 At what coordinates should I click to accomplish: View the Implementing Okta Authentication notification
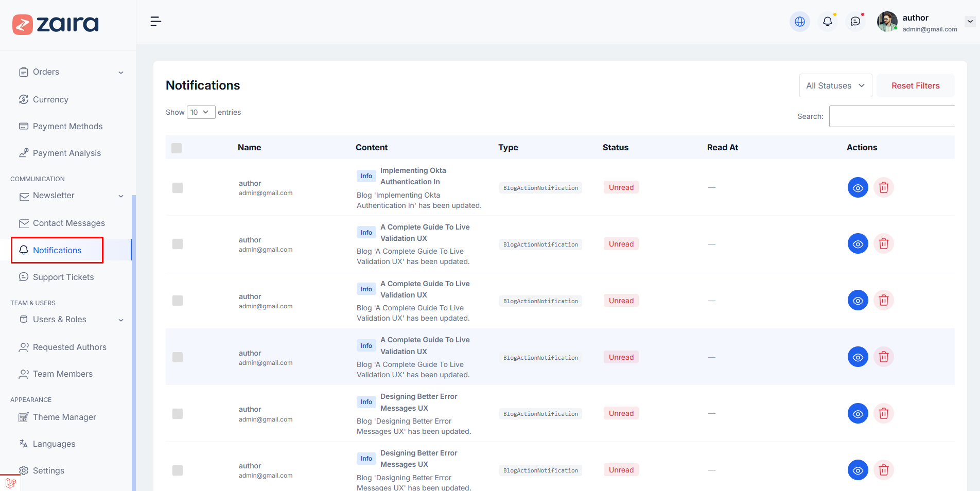(857, 187)
